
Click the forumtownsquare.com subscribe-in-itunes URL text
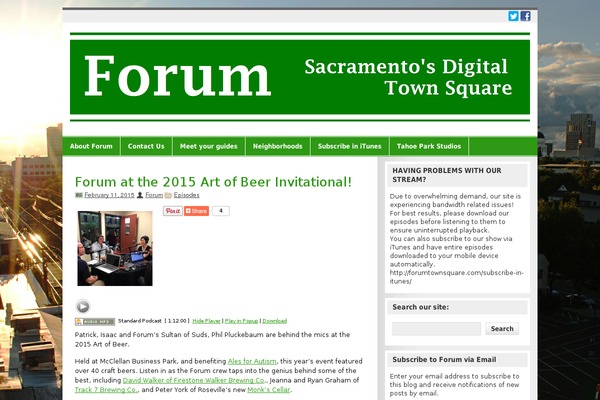click(x=457, y=277)
